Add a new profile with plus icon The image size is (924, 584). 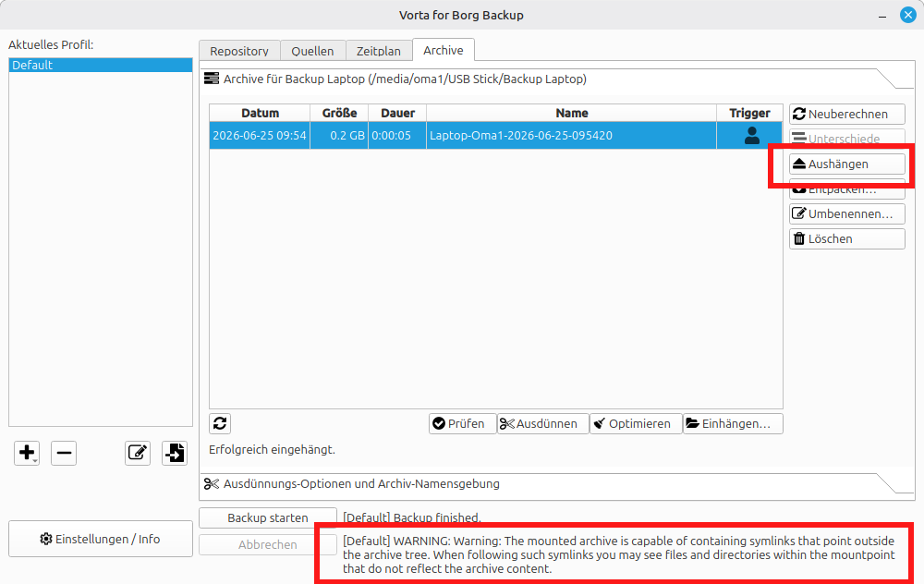click(27, 453)
